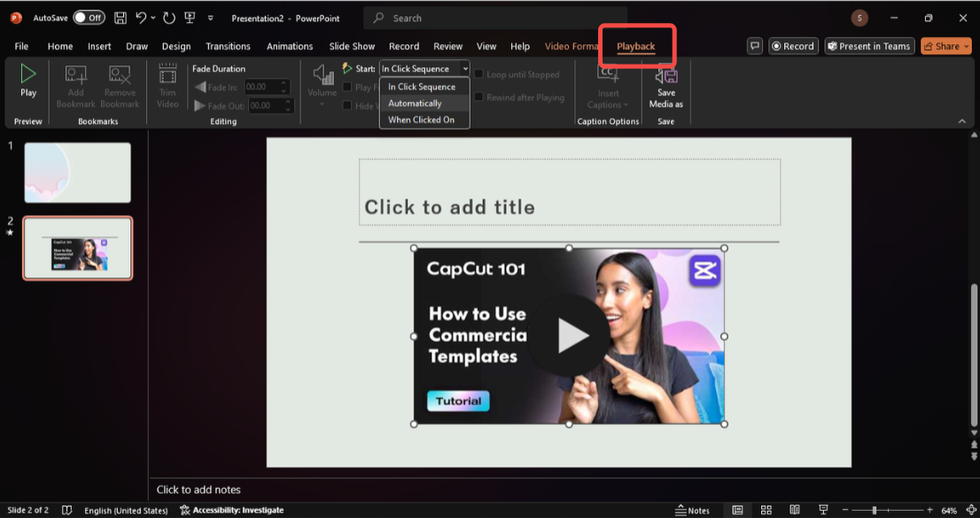Click the zoom slider handle
Screen dimensions: 980x518
click(x=875, y=511)
